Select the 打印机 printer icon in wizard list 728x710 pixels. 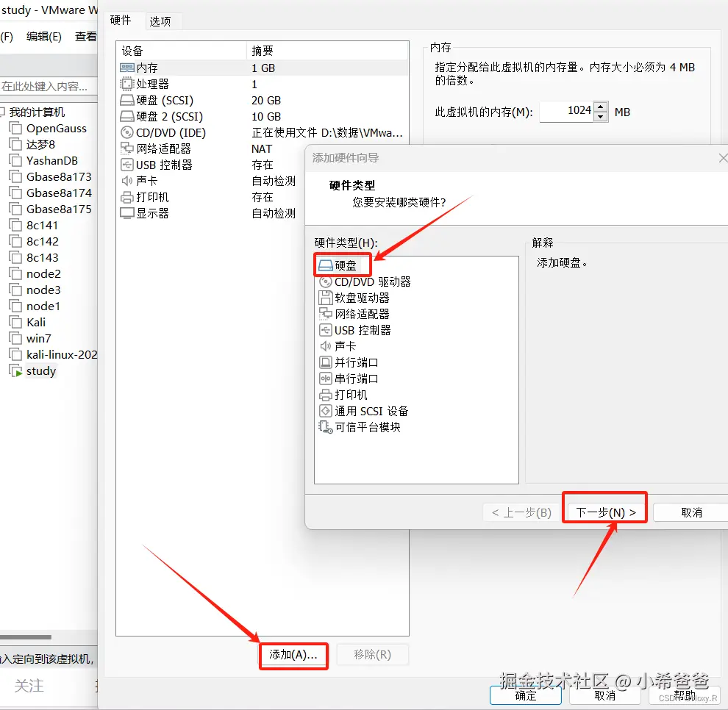pyautogui.click(x=326, y=395)
